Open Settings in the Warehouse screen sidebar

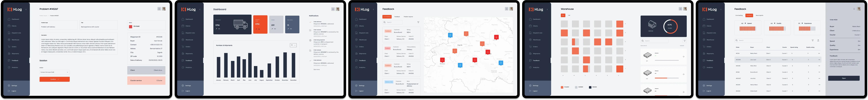[x=534, y=86]
